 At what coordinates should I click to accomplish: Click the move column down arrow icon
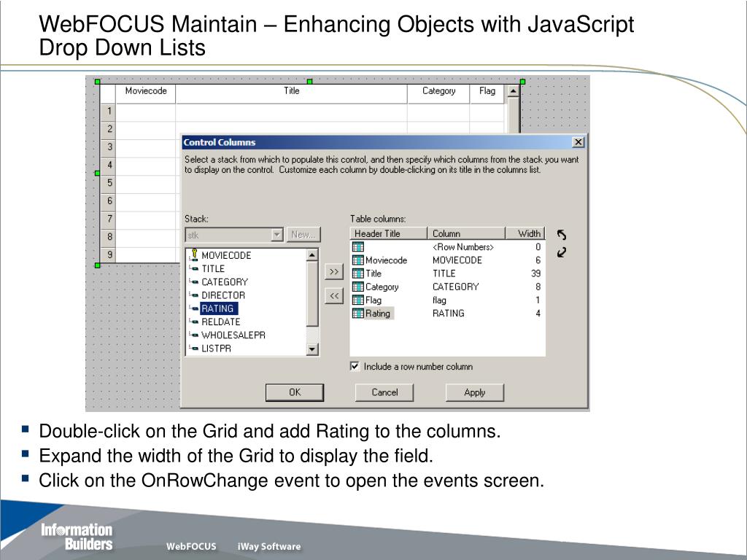pos(562,252)
